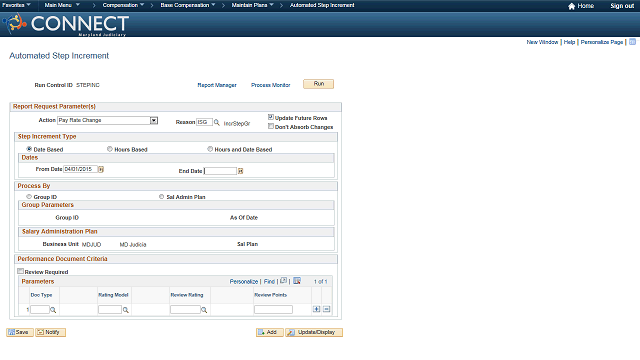Image resolution: width=640 pixels, height=360 pixels.
Task: Click the Update/Display button
Action: point(314,332)
